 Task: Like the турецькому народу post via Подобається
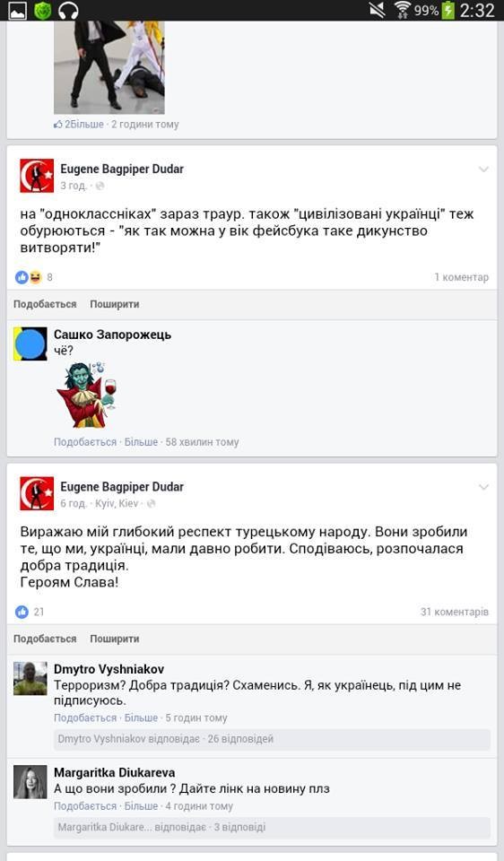tap(45, 639)
